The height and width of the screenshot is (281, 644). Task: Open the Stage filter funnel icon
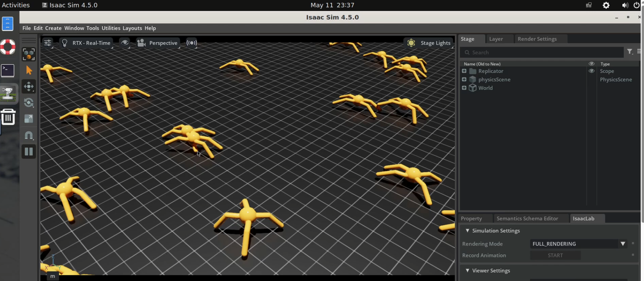coord(629,52)
